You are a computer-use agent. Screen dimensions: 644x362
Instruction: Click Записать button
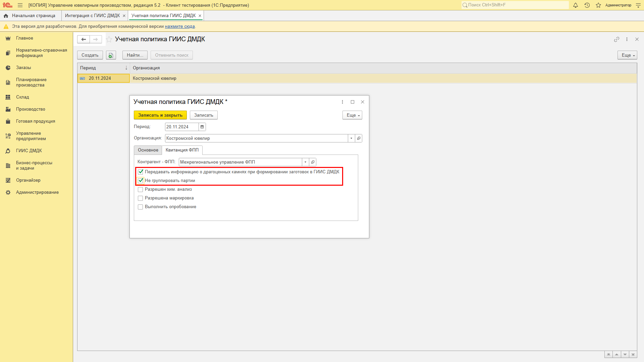(204, 115)
